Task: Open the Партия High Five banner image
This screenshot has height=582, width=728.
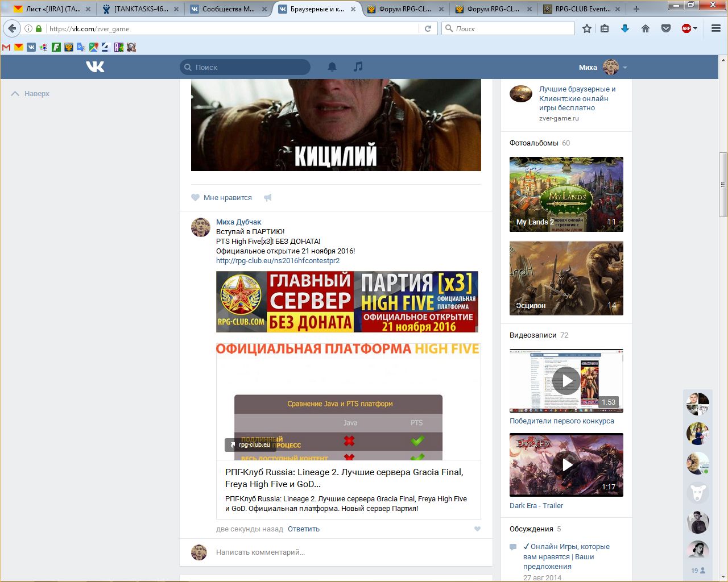Action: coord(347,302)
